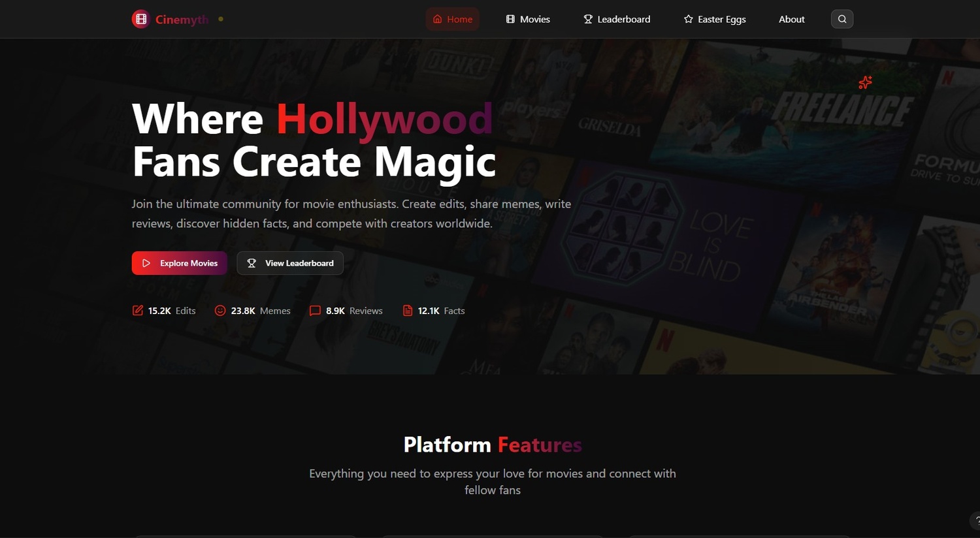Navigate to the About page
Viewport: 980px width, 538px height.
click(791, 20)
